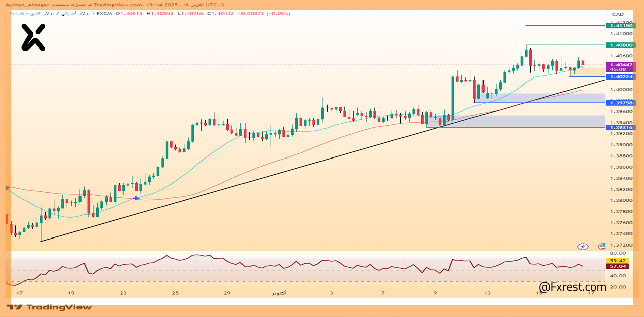Click the FXCM symbol title text

coord(104,13)
